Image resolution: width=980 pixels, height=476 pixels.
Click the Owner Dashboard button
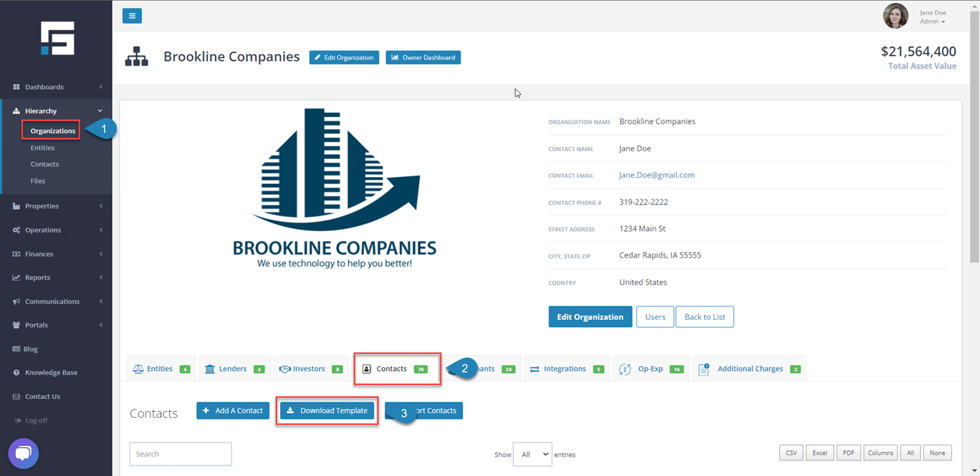(423, 57)
